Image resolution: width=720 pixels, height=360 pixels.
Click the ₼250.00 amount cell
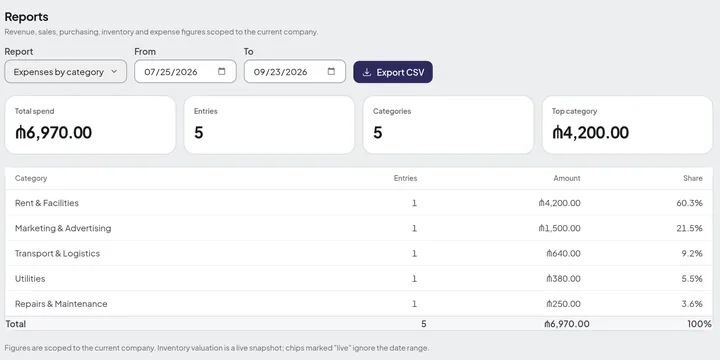[563, 304]
